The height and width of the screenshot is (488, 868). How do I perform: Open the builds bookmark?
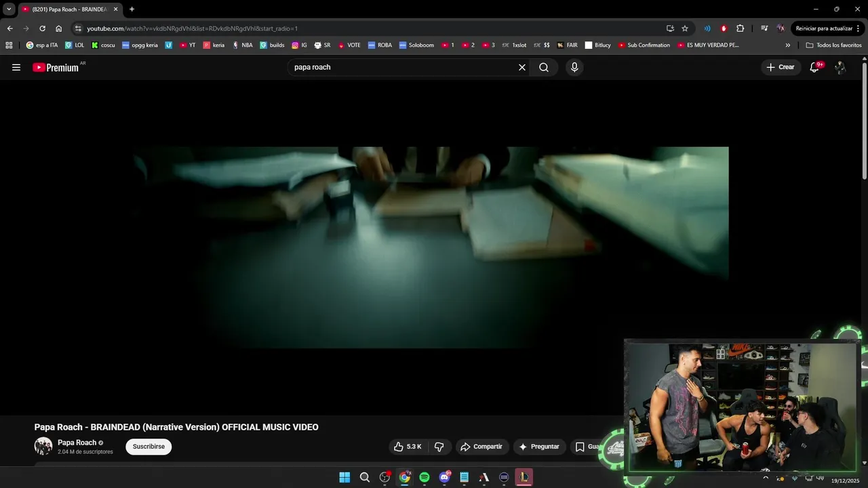[x=272, y=45]
